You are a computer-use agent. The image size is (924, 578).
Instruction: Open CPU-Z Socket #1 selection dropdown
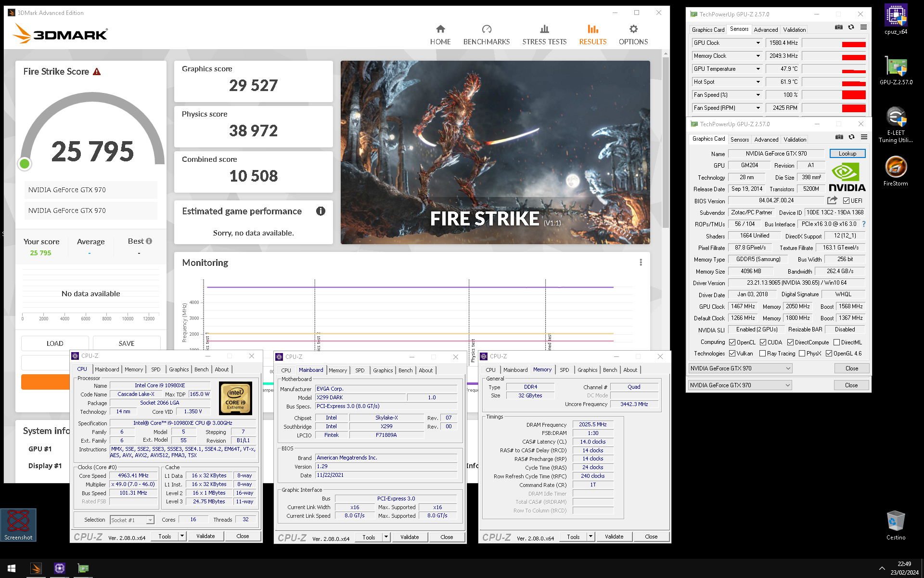pyautogui.click(x=132, y=520)
